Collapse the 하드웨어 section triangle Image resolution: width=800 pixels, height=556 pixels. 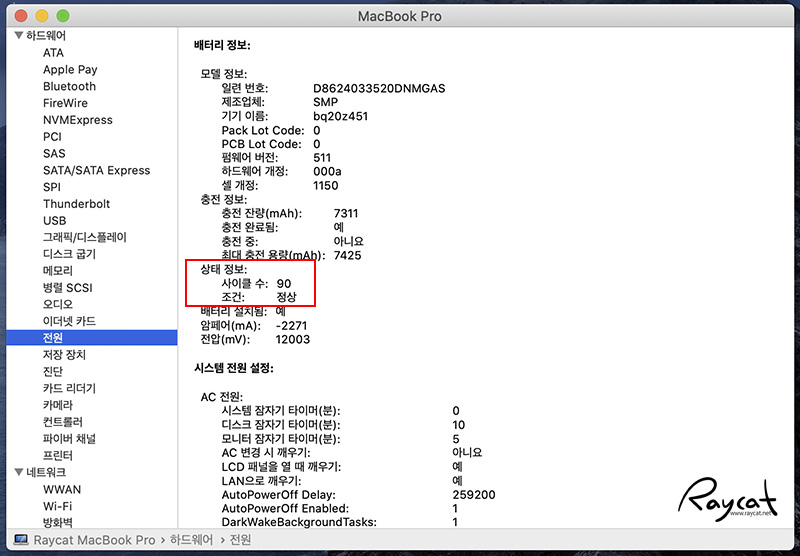tap(19, 35)
